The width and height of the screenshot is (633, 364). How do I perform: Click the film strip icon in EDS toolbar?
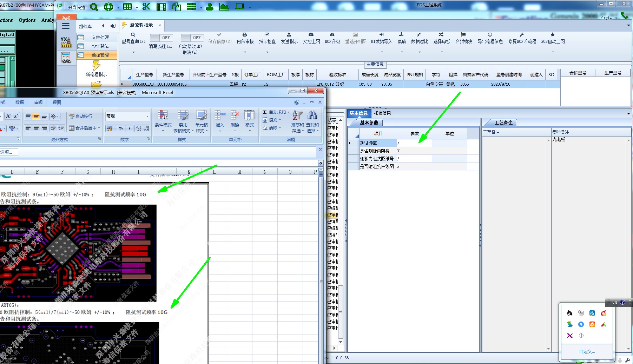[x=161, y=7]
